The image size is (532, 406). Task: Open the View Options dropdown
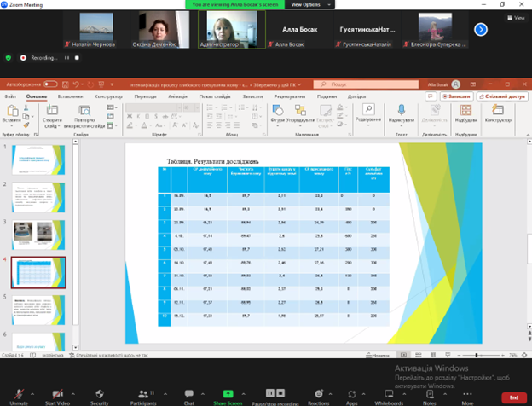click(x=309, y=4)
